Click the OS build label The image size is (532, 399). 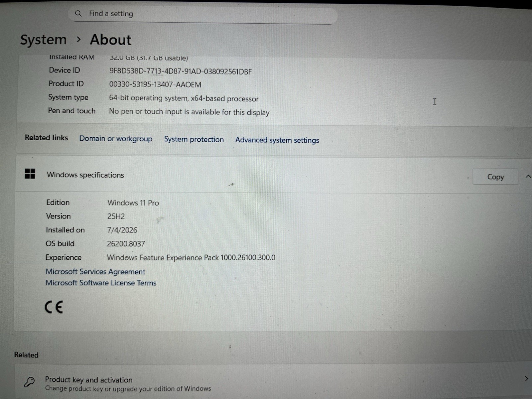60,244
